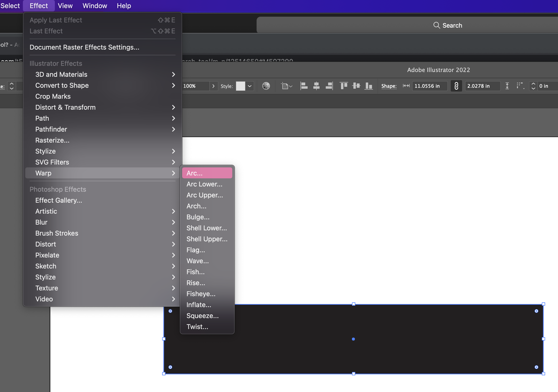The image size is (558, 392).
Task: Click the Vertical Align Top icon
Action: (344, 86)
